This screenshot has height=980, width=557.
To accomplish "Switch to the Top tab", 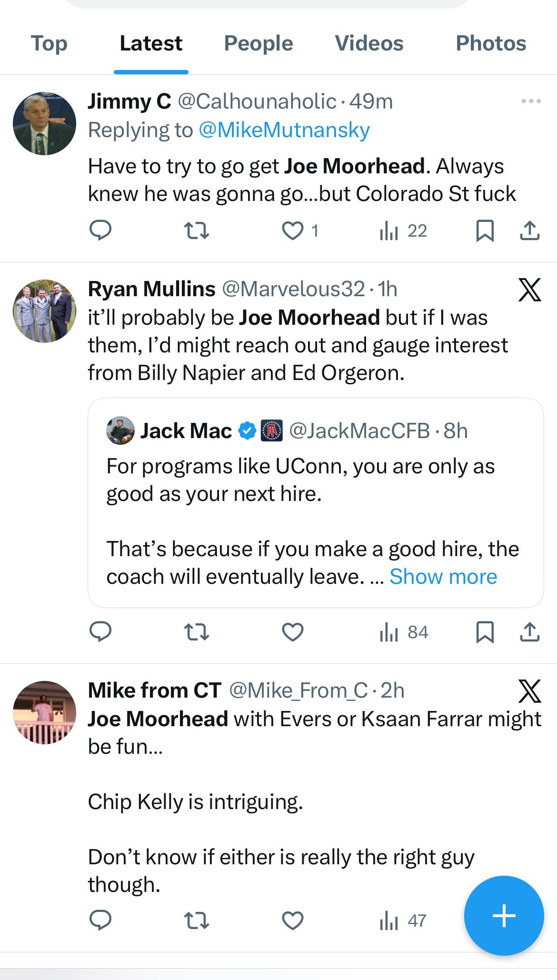I will 49,43.
